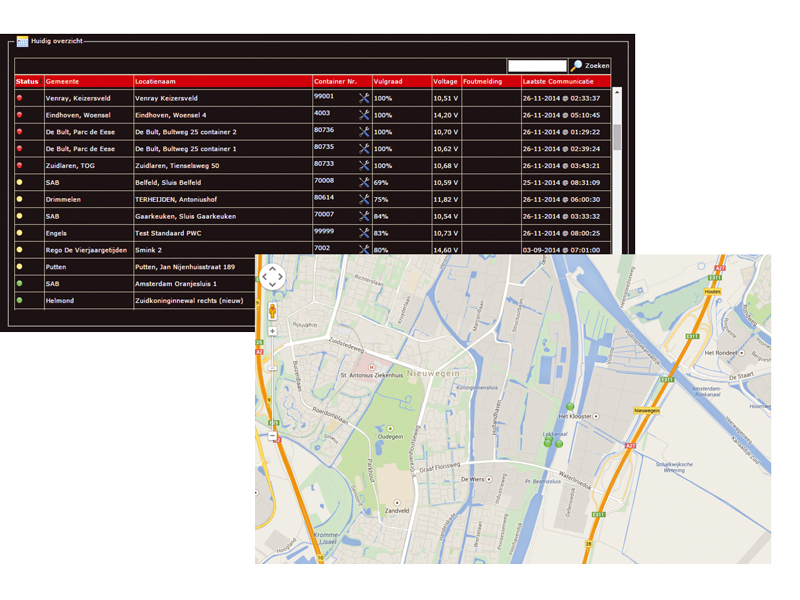
Task: Zoom out with the map minus button
Action: tap(272, 436)
